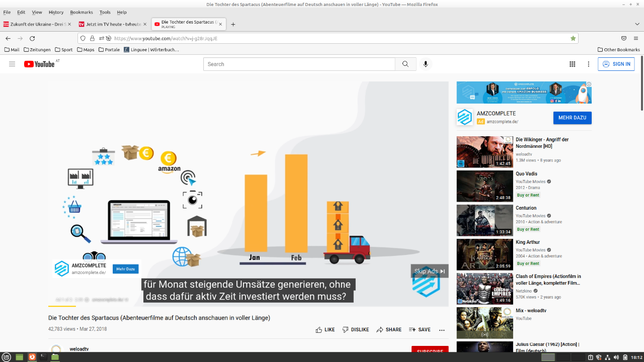This screenshot has width=644, height=362.
Task: Open Die Wikinger video thumbnail
Action: [485, 152]
